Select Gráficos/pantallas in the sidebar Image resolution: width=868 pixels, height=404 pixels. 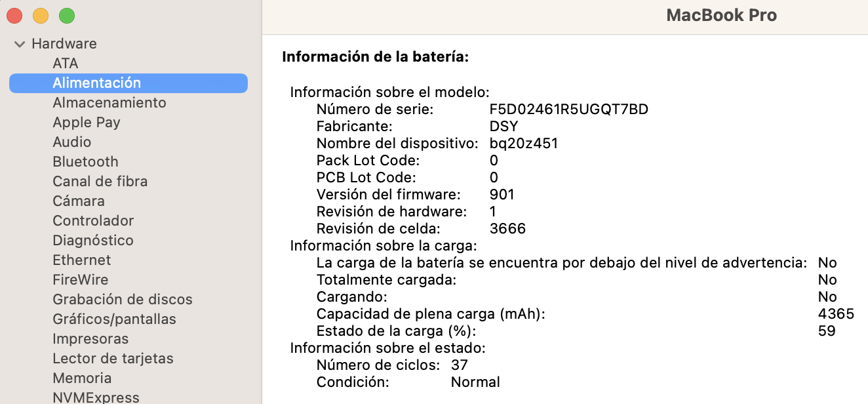point(115,319)
